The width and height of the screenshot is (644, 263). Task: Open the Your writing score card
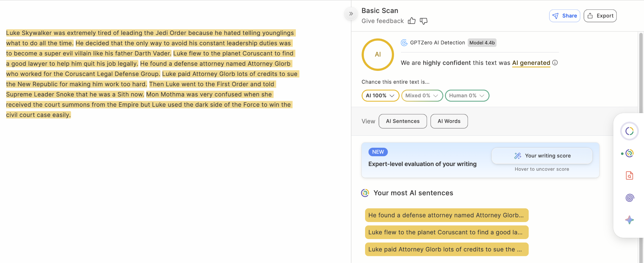point(542,156)
